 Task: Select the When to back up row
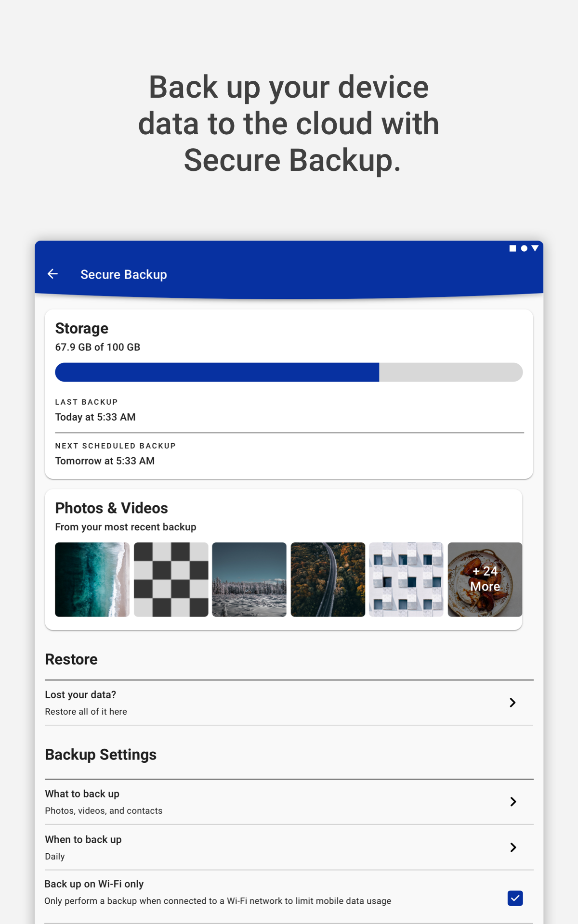click(289, 847)
